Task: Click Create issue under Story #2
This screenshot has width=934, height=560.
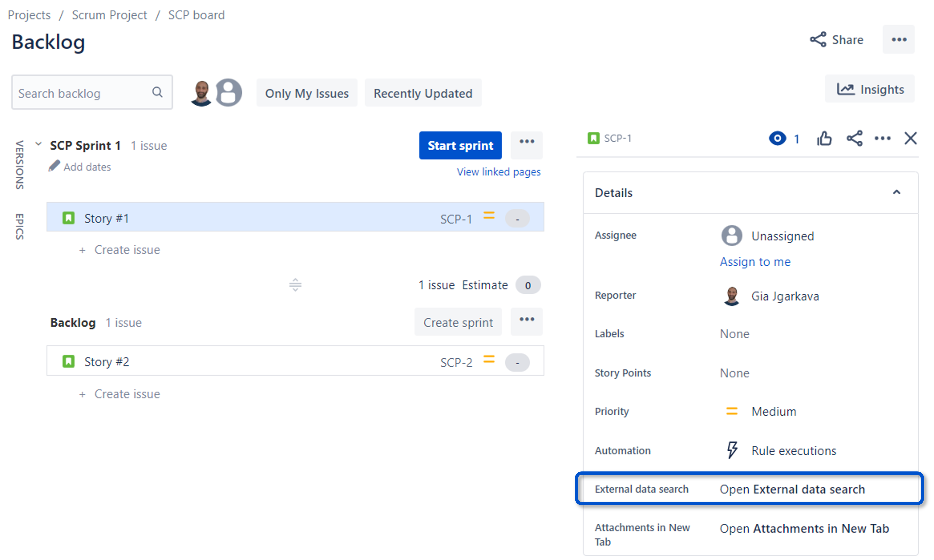Action: [127, 394]
